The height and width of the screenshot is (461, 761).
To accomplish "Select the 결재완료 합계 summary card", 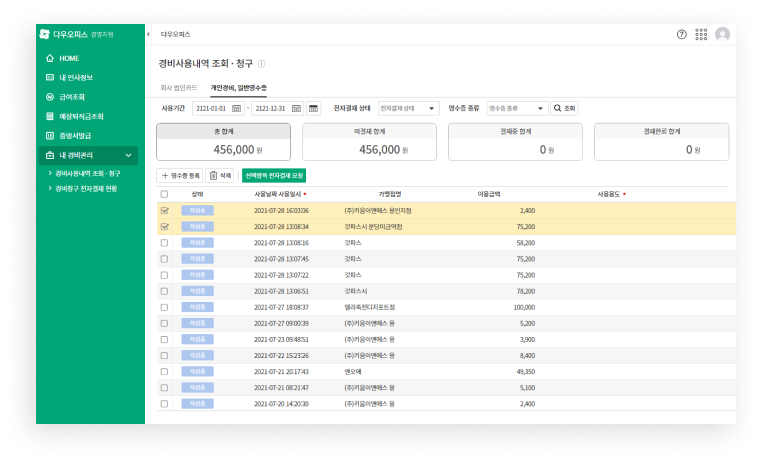I will [662, 142].
